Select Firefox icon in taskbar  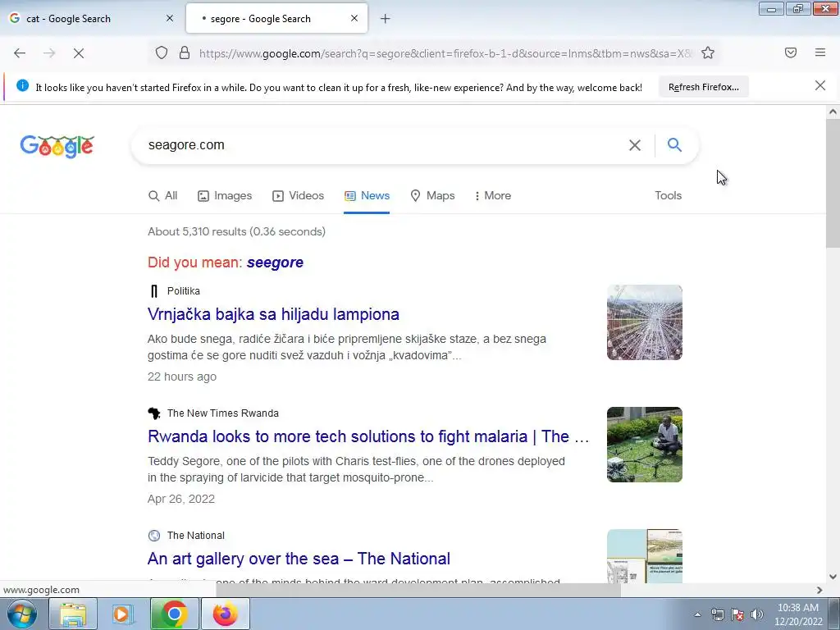[x=225, y=614]
